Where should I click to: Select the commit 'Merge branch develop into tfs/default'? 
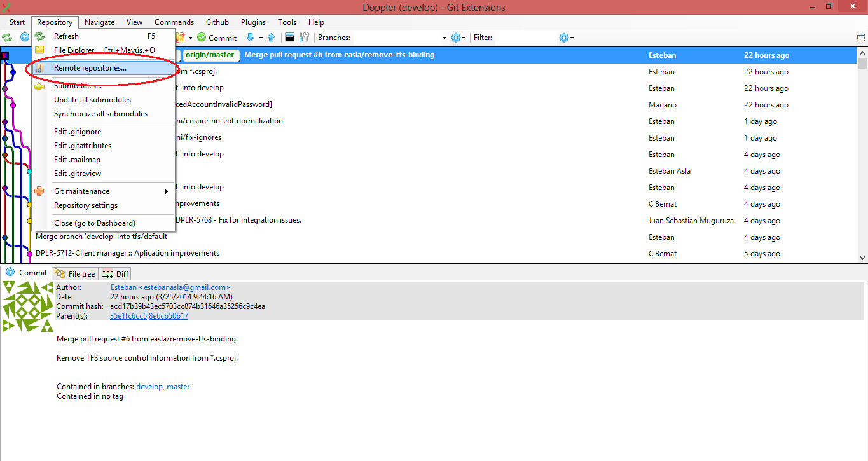pyautogui.click(x=429, y=237)
